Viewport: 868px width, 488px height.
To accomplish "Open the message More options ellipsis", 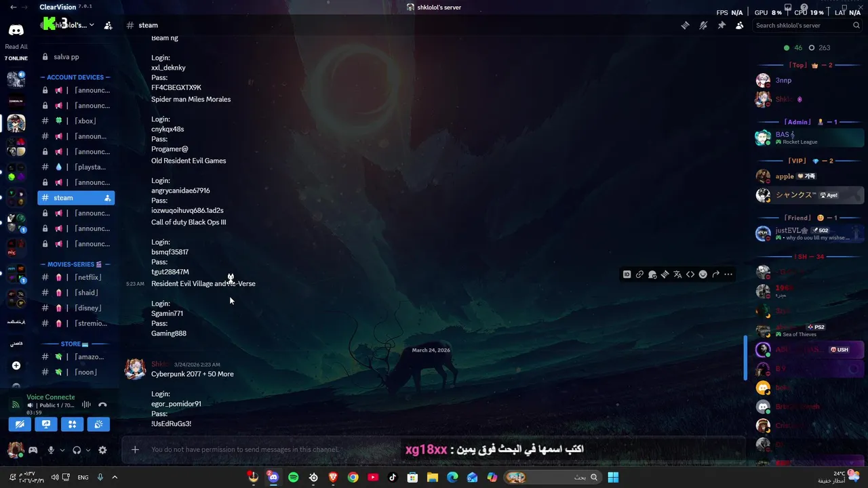I will point(728,274).
